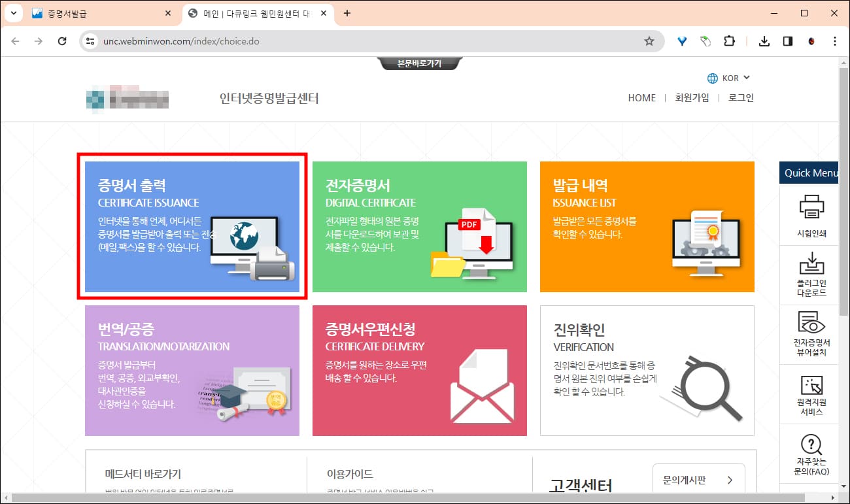Open the browser side panel icon

(x=788, y=41)
